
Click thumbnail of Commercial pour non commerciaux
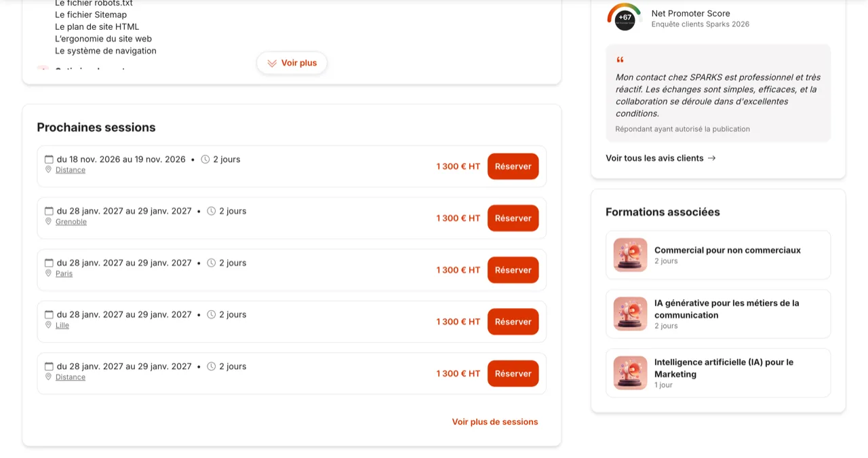(631, 255)
